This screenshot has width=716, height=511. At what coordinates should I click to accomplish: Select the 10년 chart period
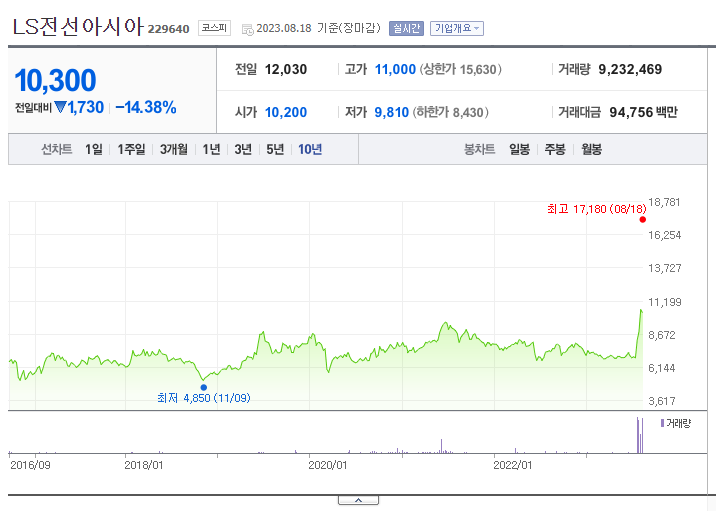310,149
